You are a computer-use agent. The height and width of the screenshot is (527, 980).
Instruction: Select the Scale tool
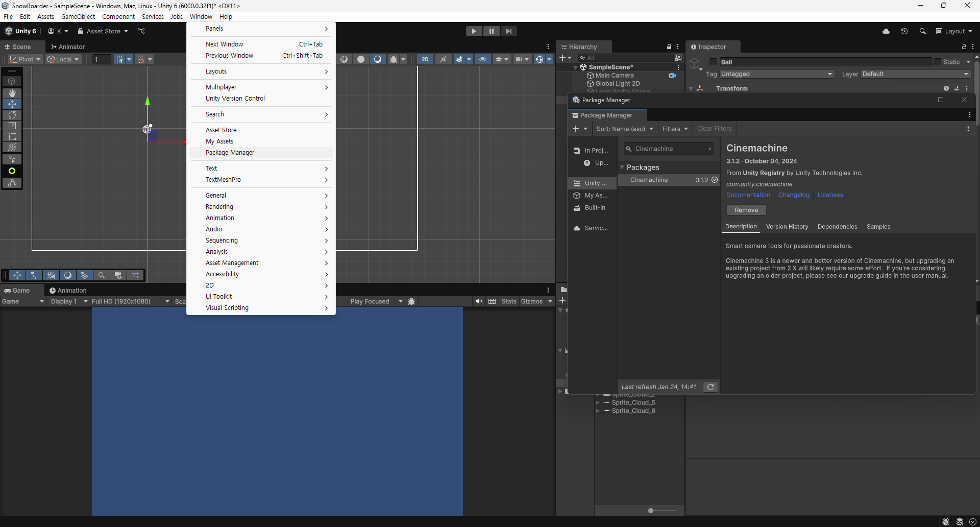click(x=12, y=126)
